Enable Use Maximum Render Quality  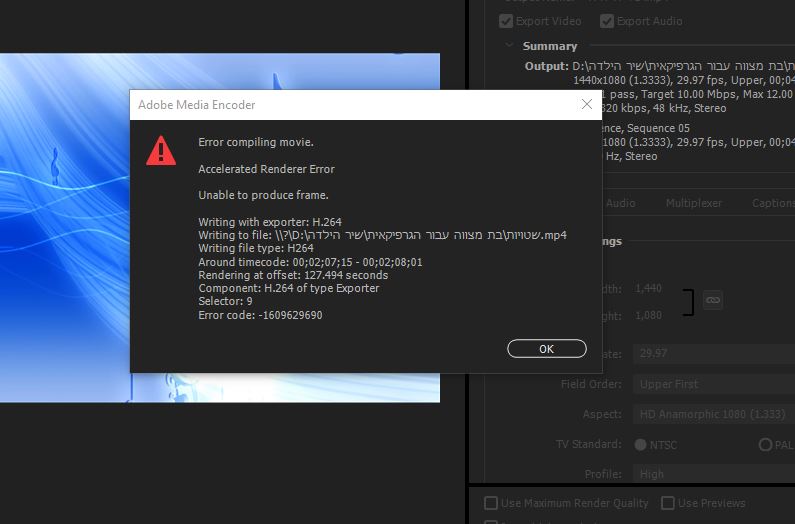point(491,503)
